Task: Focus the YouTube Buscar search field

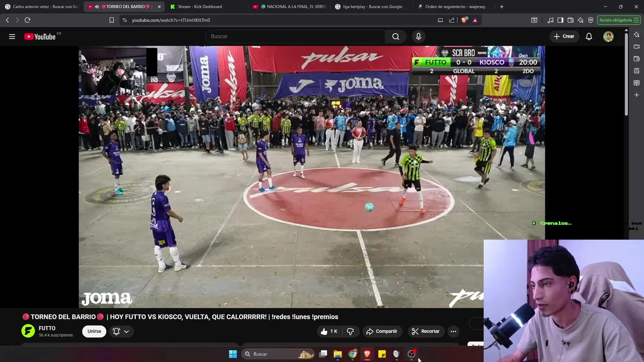Action: click(295, 36)
